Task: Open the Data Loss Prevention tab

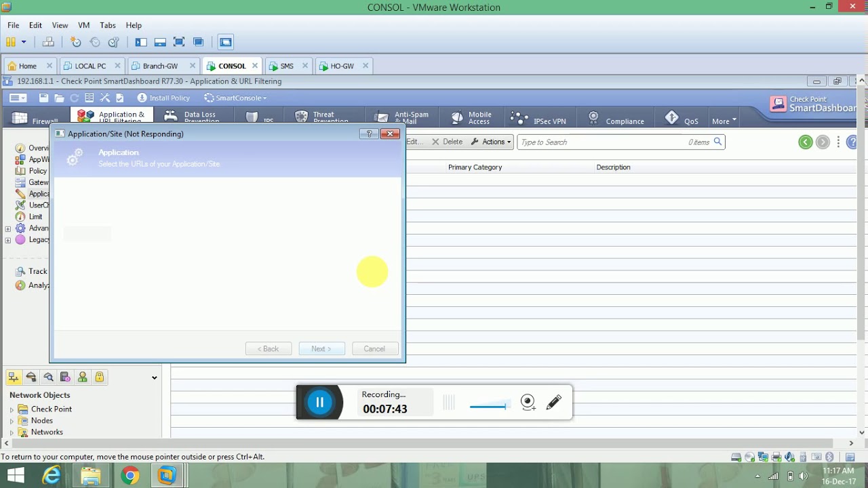Action: (193, 117)
